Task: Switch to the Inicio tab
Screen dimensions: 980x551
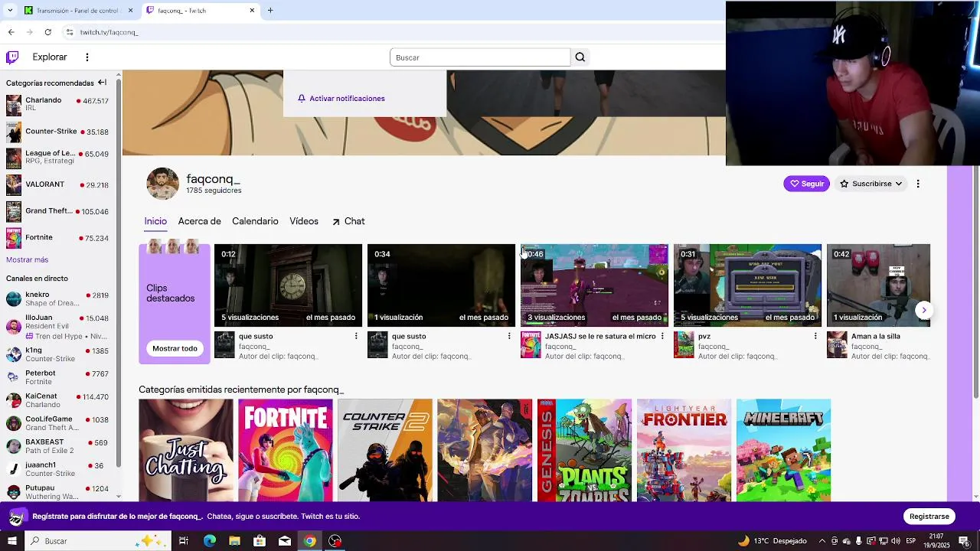Action: [x=155, y=221]
